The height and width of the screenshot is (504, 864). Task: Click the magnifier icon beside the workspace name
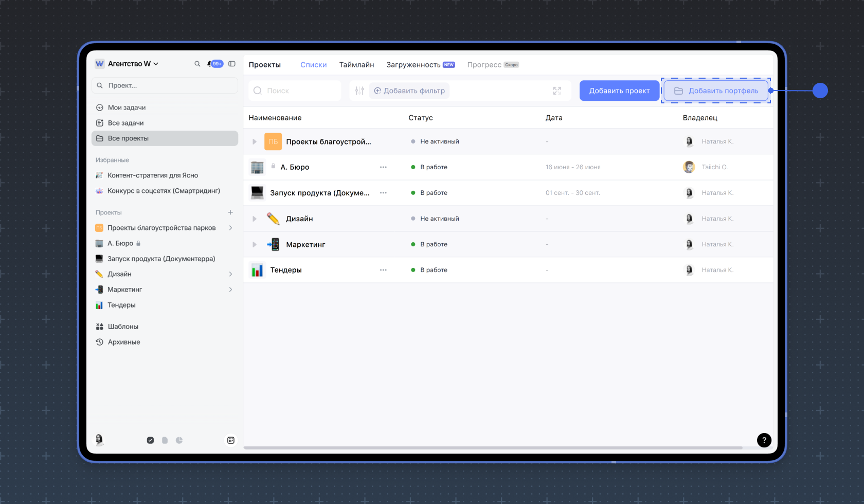click(197, 64)
